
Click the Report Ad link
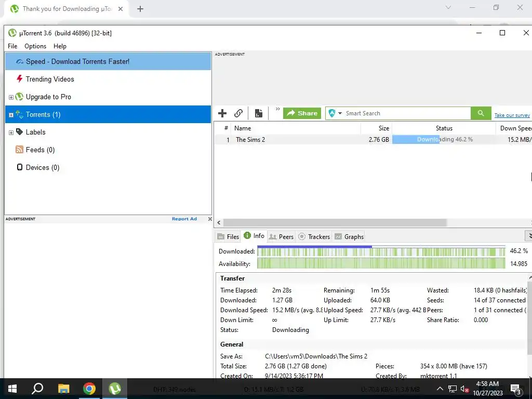coord(184,219)
